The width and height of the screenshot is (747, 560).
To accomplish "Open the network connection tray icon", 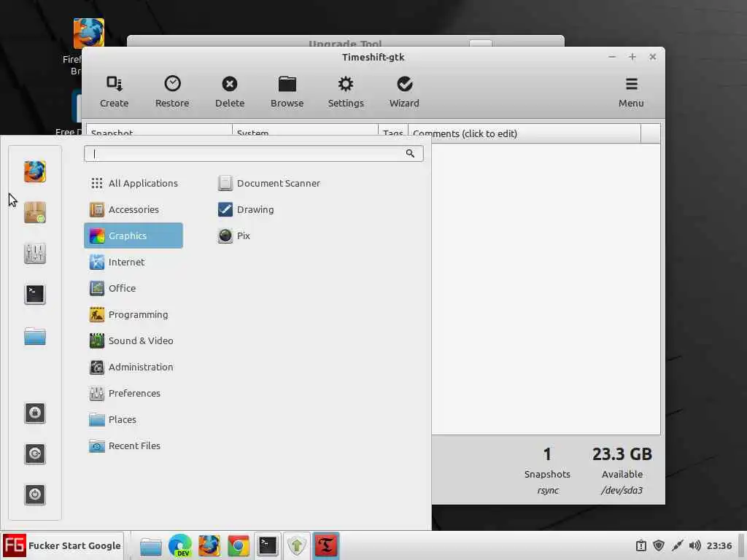I will [x=677, y=545].
